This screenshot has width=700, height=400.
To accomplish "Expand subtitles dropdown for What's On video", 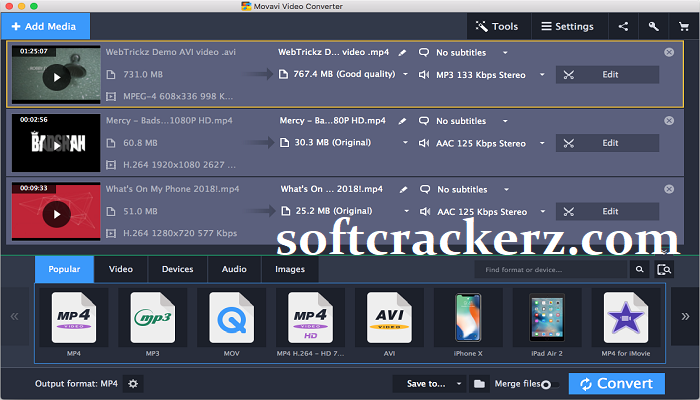I will coord(507,190).
